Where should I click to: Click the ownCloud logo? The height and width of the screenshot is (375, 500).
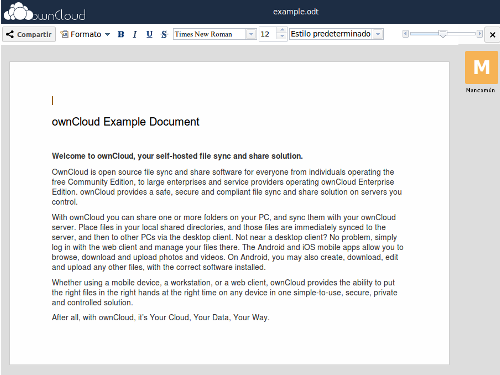(44, 12)
